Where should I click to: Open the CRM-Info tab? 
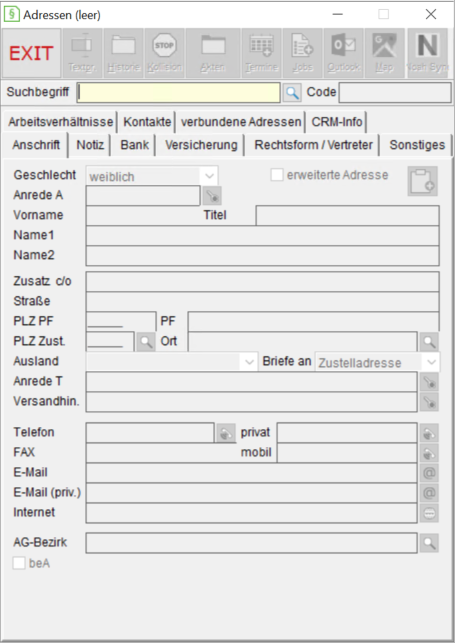[x=337, y=122]
